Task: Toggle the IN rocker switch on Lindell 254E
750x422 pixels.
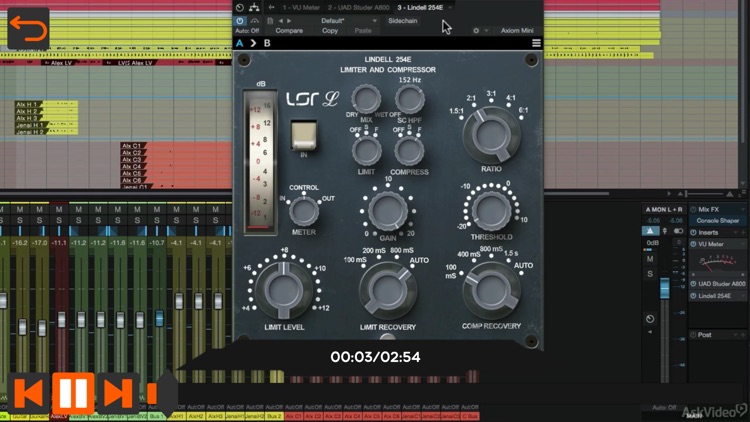Action: 304,135
